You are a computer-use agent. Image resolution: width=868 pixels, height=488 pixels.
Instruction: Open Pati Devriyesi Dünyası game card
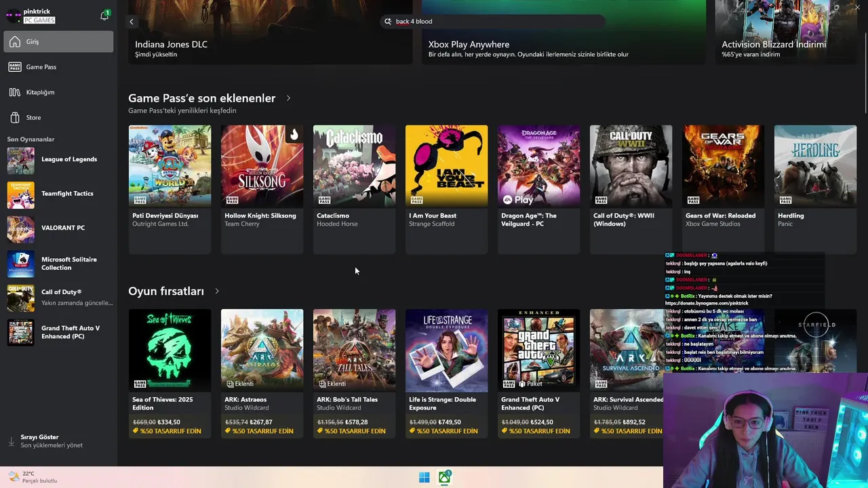click(170, 189)
